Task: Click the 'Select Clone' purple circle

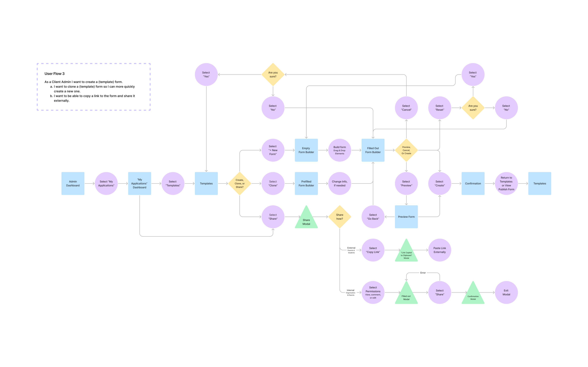Action: (x=273, y=183)
